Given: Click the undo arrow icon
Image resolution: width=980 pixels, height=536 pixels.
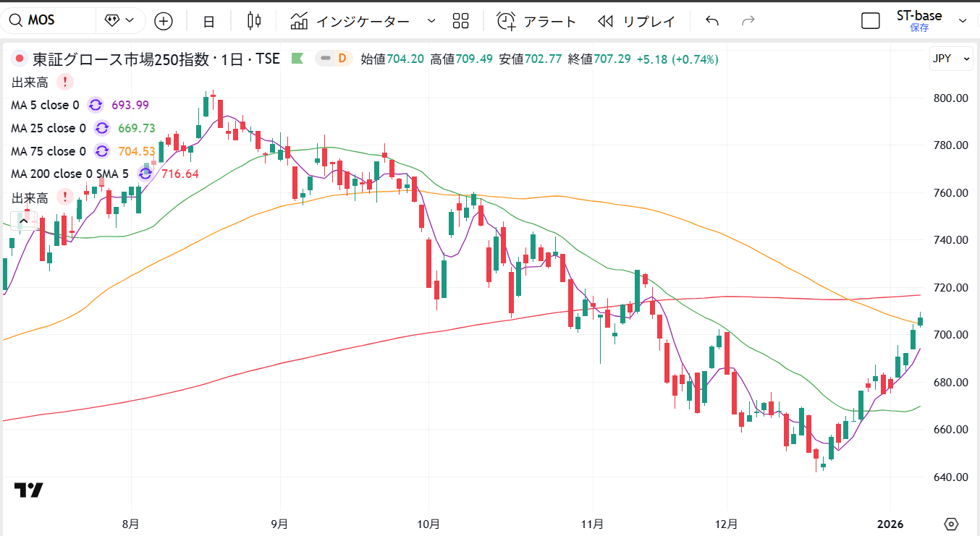Looking at the screenshot, I should [x=712, y=21].
